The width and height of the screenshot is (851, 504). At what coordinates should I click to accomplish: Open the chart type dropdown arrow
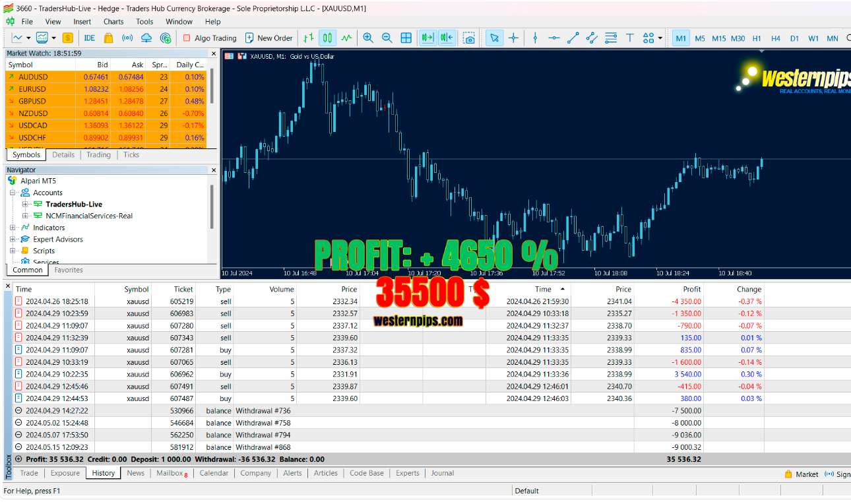click(x=28, y=38)
